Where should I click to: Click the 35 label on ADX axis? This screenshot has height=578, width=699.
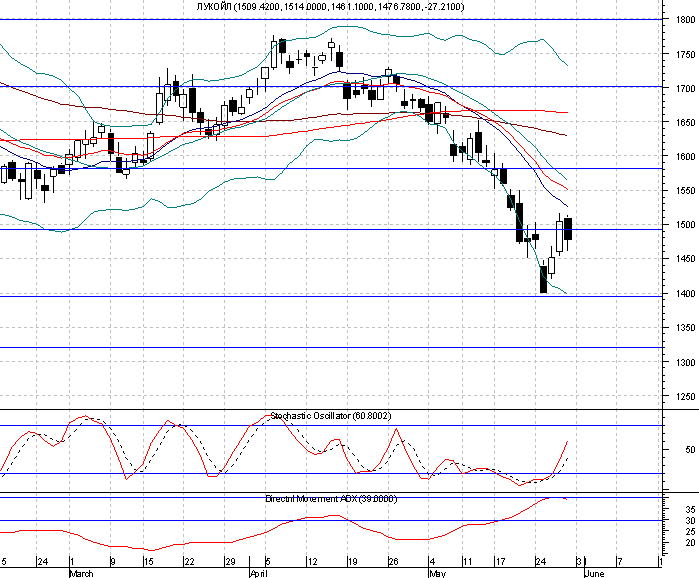(x=690, y=509)
